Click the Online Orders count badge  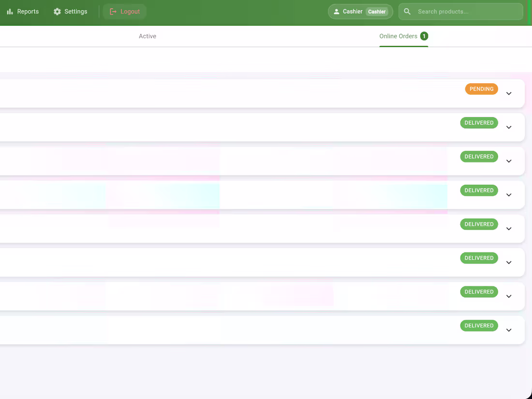tap(424, 36)
